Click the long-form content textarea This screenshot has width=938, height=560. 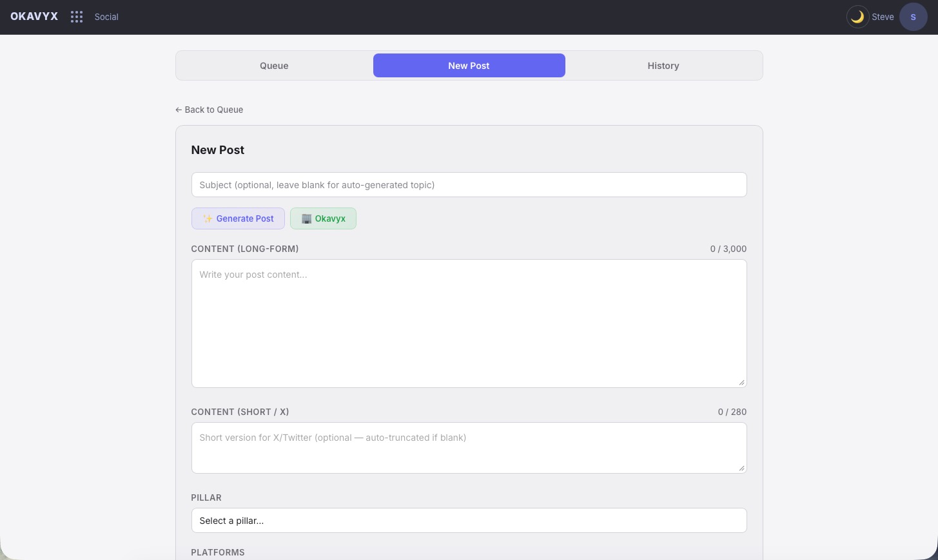469,322
